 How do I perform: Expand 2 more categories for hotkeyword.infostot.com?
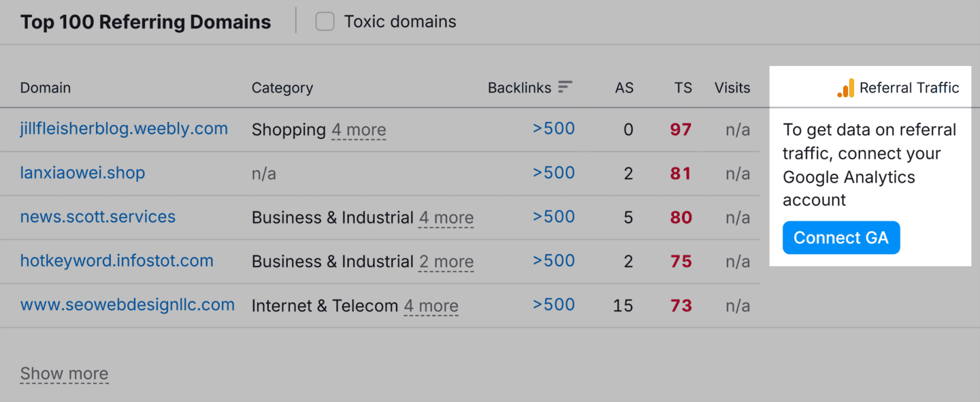coord(446,262)
